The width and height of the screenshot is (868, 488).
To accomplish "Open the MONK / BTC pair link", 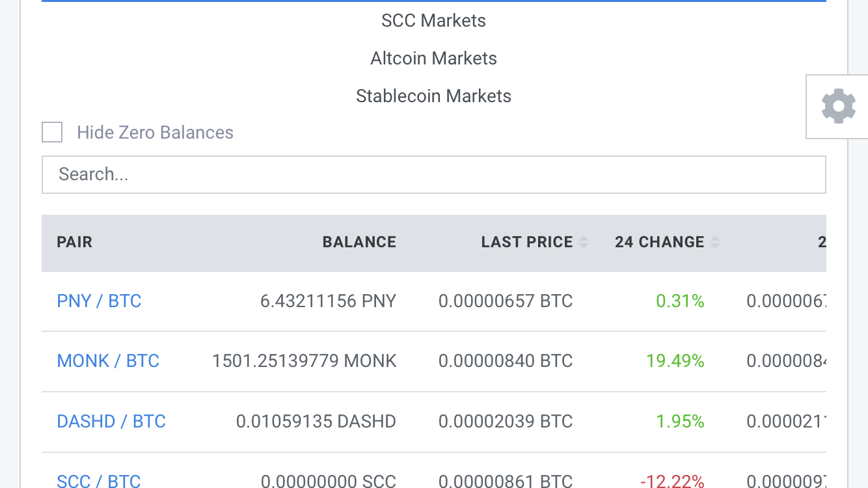I will click(108, 361).
